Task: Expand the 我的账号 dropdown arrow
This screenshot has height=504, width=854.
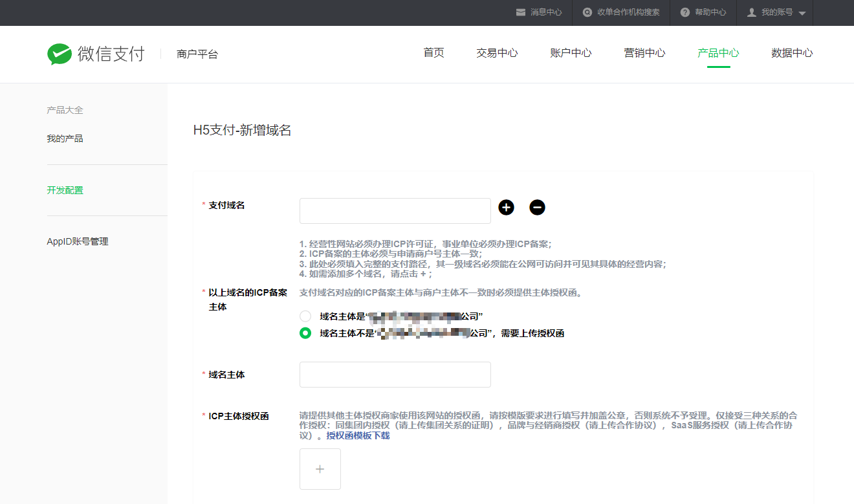Action: (x=802, y=14)
